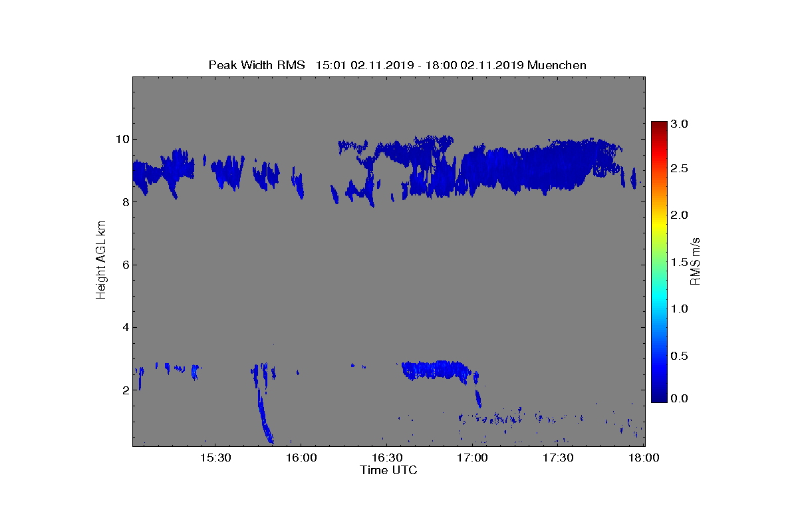798x532 pixels.
Task: Click the 18:00 time tick label
Action: coord(644,458)
